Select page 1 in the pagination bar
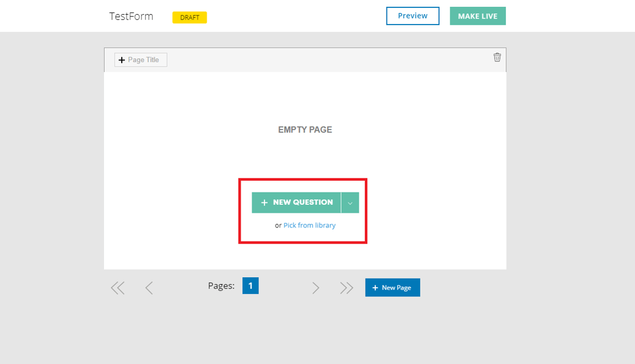Image resolution: width=635 pixels, height=364 pixels. coord(250,285)
